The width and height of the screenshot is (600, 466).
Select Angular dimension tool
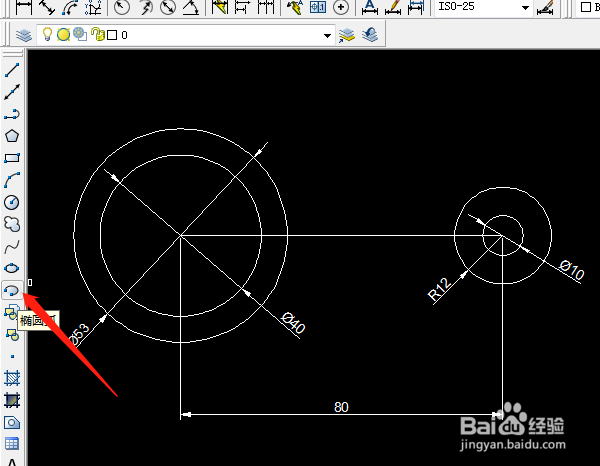pyautogui.click(x=191, y=7)
